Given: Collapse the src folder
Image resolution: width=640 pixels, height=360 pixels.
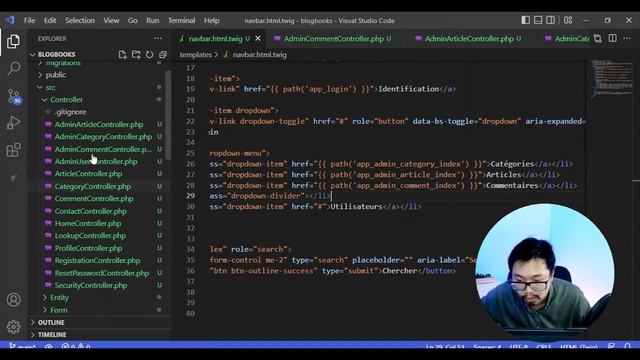Looking at the screenshot, I should pos(50,87).
